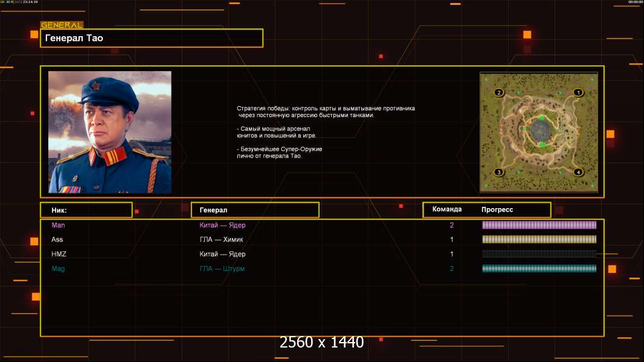644x362 pixels.
Task: Click start position 1 on the minimap
Action: [x=578, y=93]
